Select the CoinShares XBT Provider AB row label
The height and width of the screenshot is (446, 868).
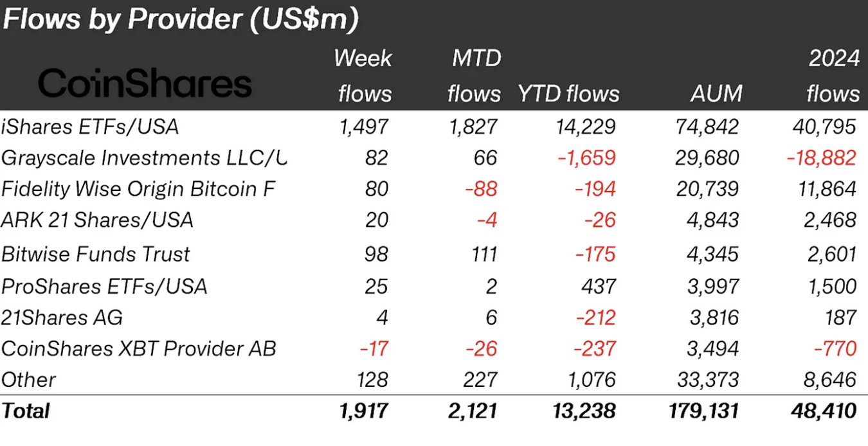click(x=139, y=349)
